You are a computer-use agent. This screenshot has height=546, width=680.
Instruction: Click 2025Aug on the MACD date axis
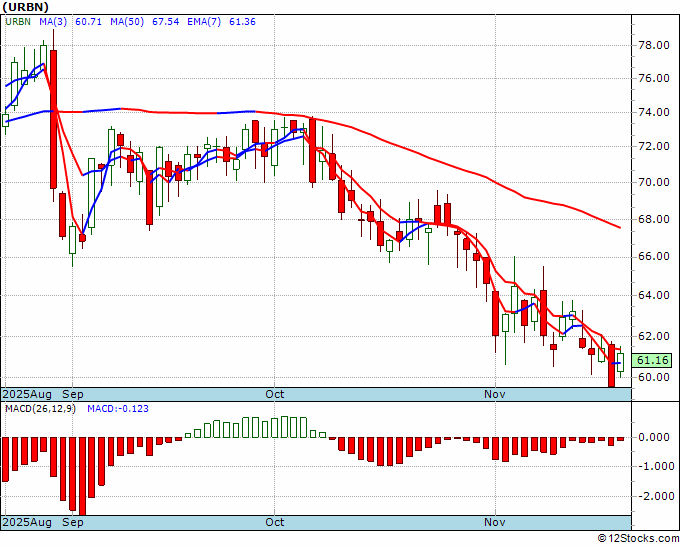[27, 522]
